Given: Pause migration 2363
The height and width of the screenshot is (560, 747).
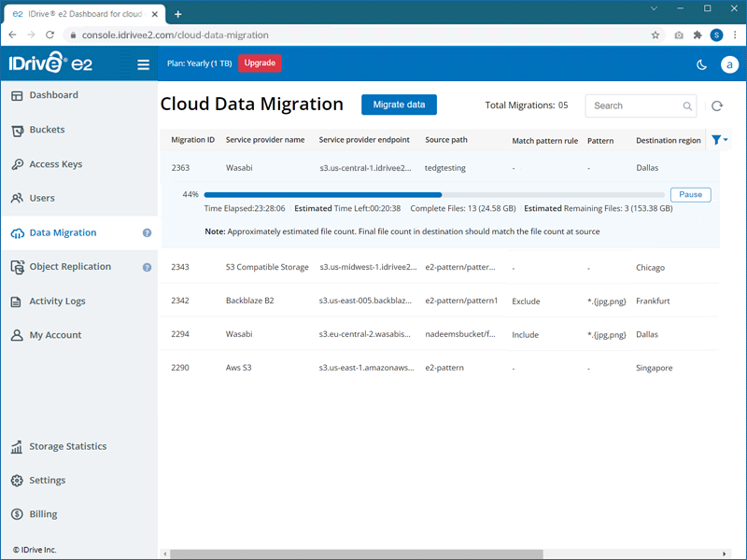Looking at the screenshot, I should 690,195.
